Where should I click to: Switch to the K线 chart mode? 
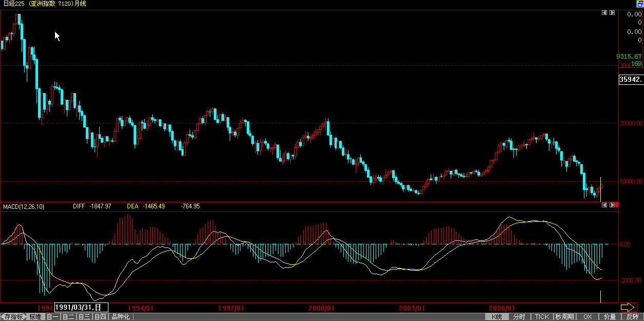(x=497, y=317)
